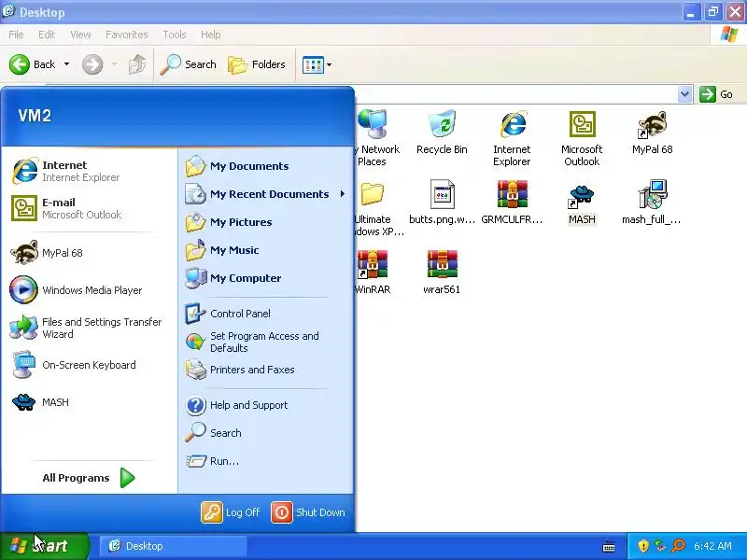Click the Shut Down button
This screenshot has height=560, width=747.
coord(309,512)
